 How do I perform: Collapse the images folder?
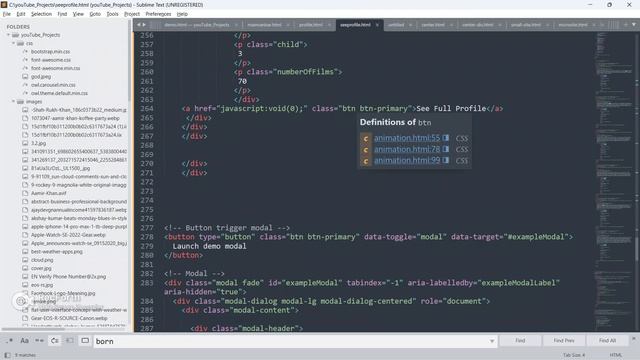pos(13,102)
